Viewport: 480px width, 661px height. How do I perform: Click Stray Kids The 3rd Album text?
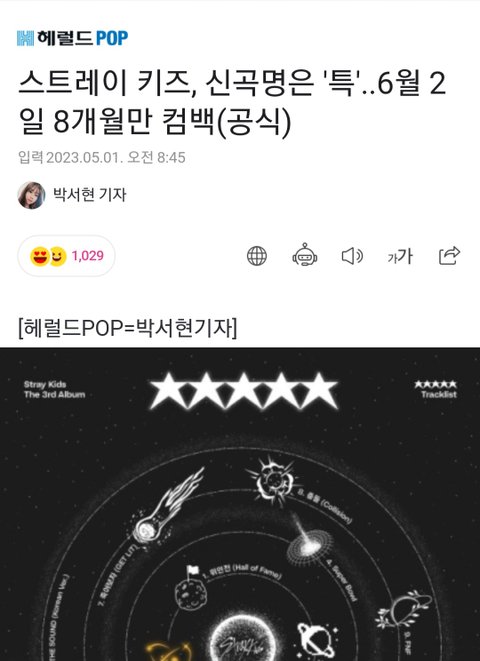(54, 390)
